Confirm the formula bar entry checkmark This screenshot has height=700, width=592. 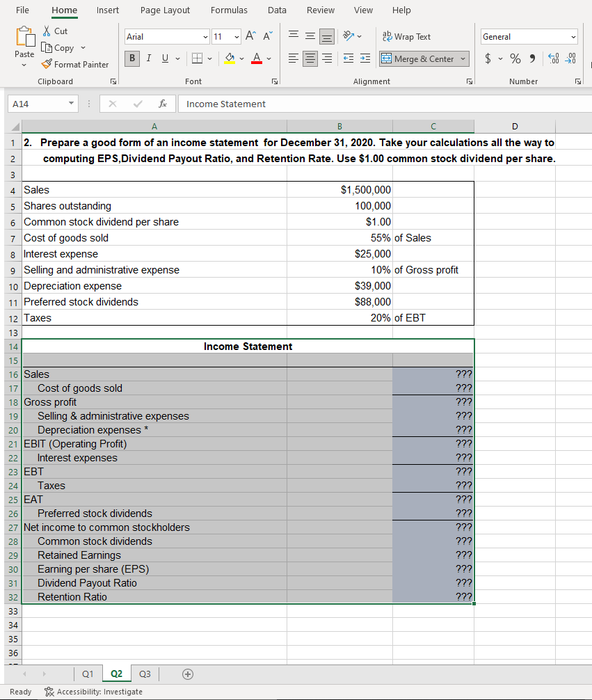[x=138, y=104]
